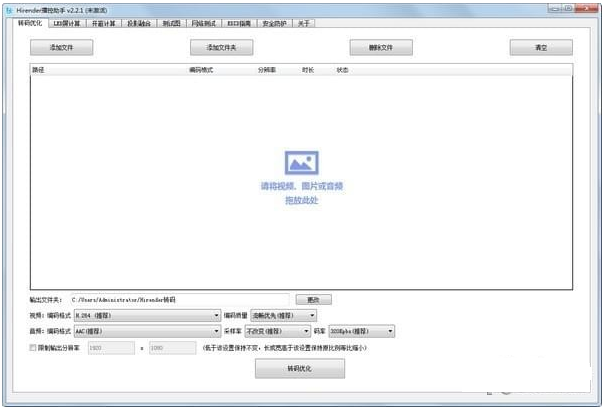This screenshot has height=409, width=605.
Task: Open the audio codec AAC dropdown
Action: (x=147, y=331)
